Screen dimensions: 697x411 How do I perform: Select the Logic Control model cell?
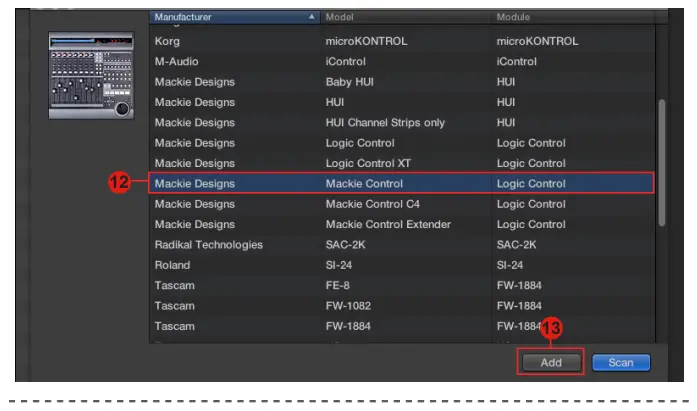click(x=360, y=143)
